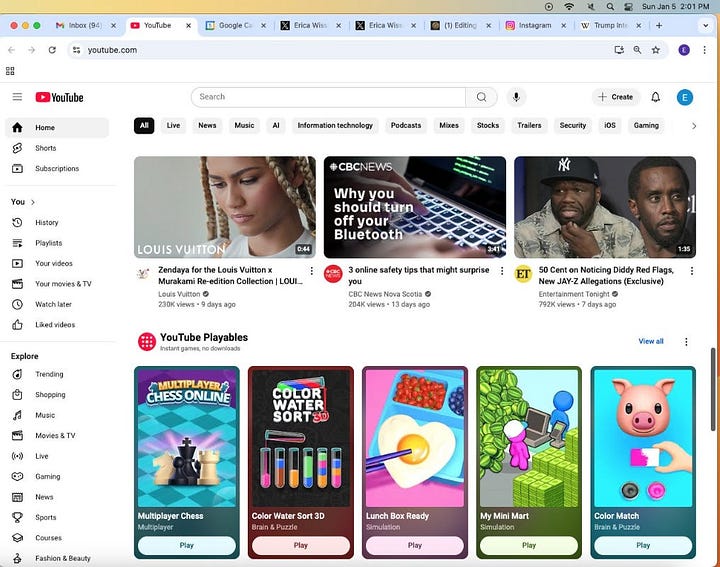Image resolution: width=720 pixels, height=567 pixels.
Task: Play Multiplayer Chess game
Action: [186, 545]
